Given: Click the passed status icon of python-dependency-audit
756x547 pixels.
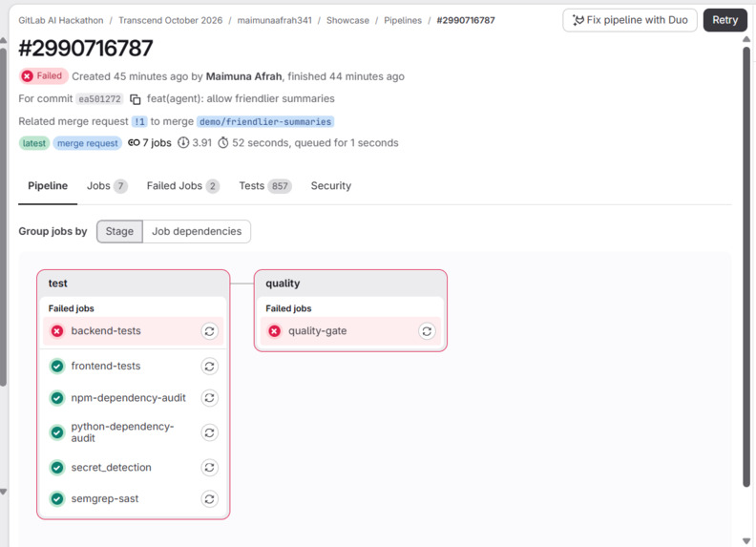Looking at the screenshot, I should click(57, 432).
